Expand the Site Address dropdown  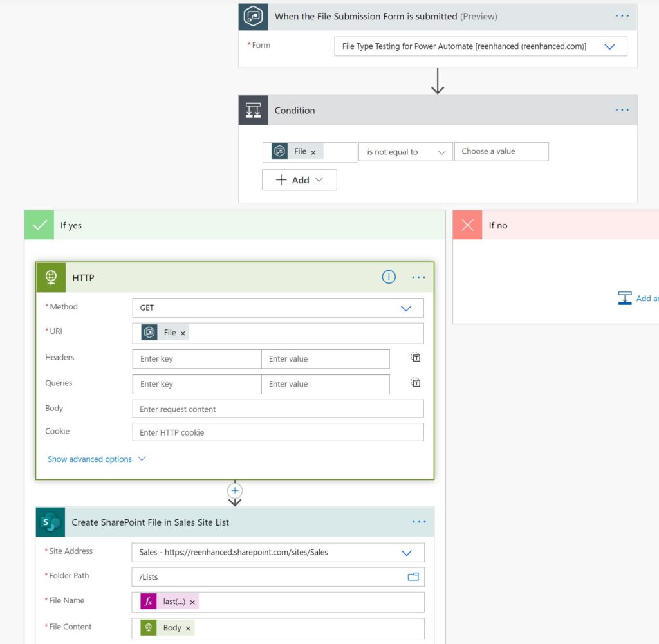(278, 553)
